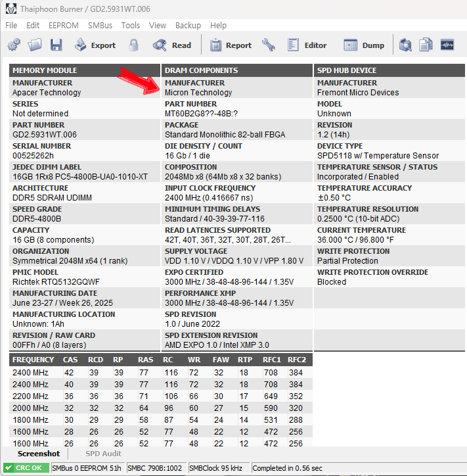Select Standard Monolithic 82-ball FBGA package
Image resolution: width=467 pixels, height=476 pixels.
[x=225, y=135]
